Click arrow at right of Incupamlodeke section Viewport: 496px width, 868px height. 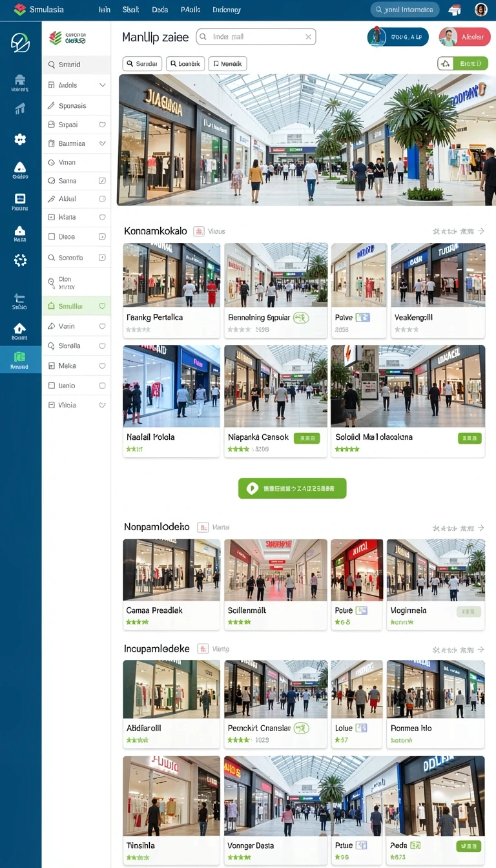click(481, 649)
